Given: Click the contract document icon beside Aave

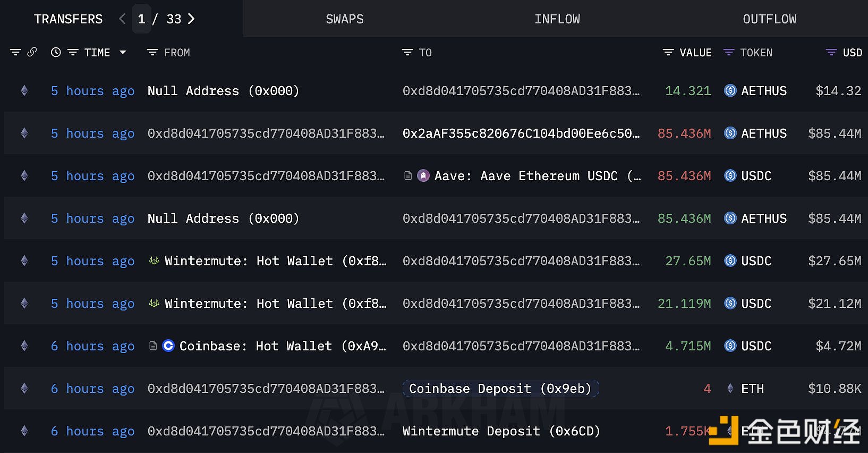Looking at the screenshot, I should point(408,175).
